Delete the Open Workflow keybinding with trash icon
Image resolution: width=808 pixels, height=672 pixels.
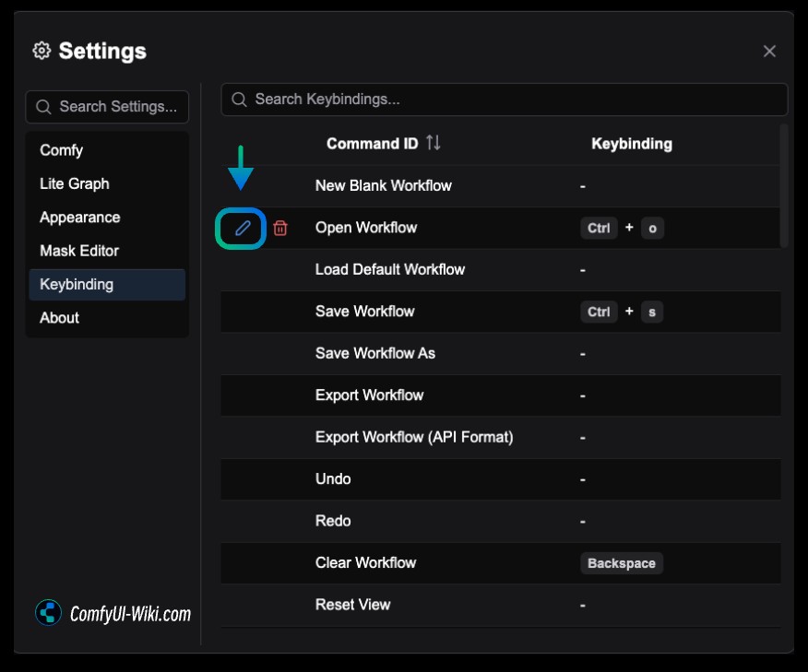tap(280, 228)
